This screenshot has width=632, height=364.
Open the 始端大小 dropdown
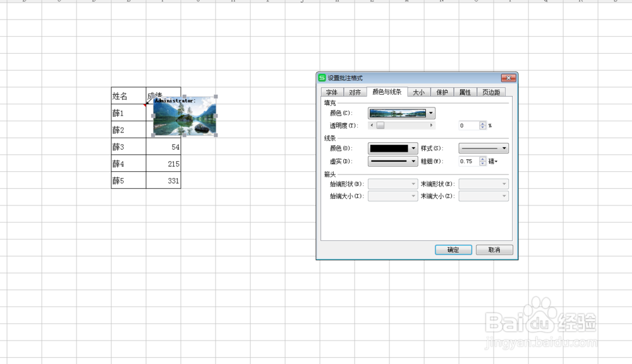pos(393,197)
